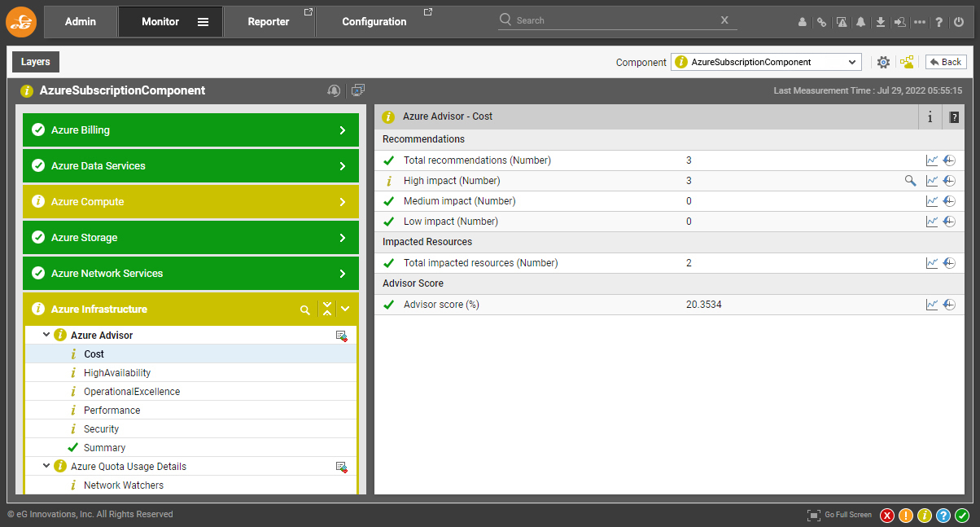Show minor alarms via yellow info indicator
The width and height of the screenshot is (980, 527).
pos(925,515)
